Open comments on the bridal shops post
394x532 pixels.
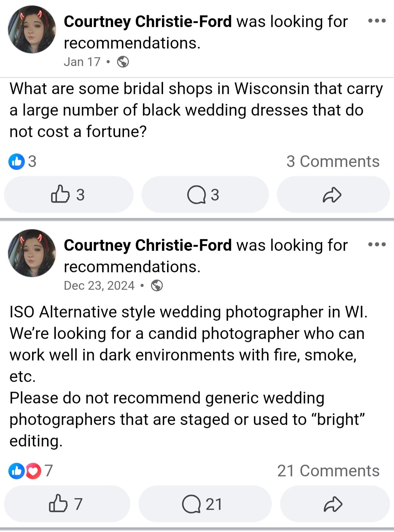(204, 195)
